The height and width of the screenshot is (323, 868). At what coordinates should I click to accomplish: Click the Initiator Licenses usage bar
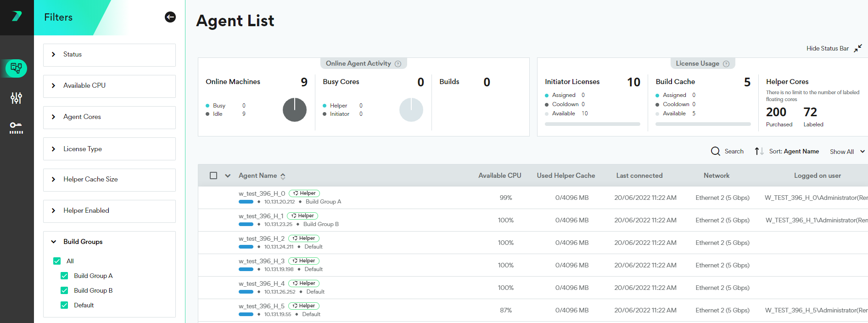[x=592, y=124]
